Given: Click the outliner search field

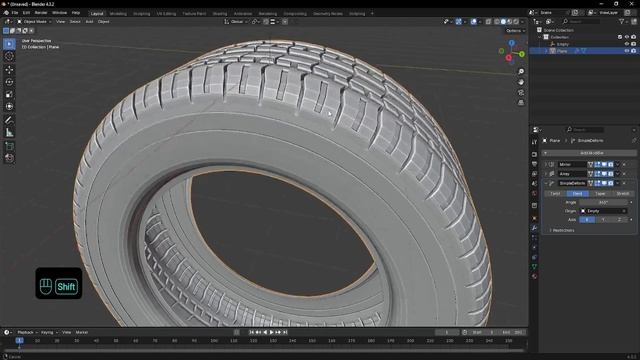Looking at the screenshot, I should click(x=583, y=22).
